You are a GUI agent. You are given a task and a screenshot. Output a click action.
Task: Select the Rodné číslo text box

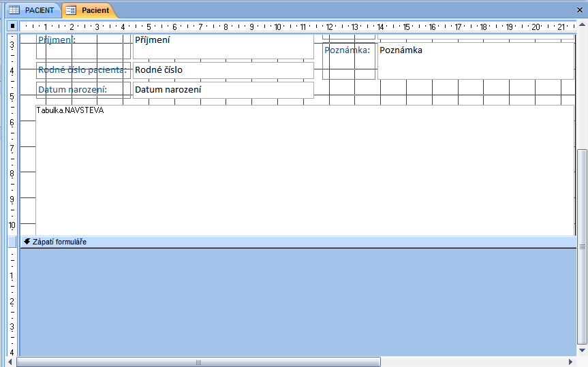point(223,70)
